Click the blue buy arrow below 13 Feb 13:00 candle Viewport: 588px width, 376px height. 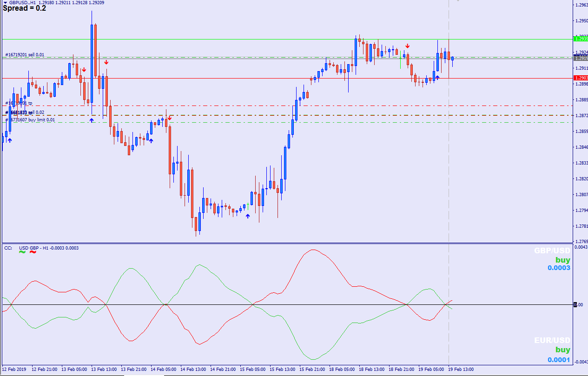pyautogui.click(x=92, y=120)
